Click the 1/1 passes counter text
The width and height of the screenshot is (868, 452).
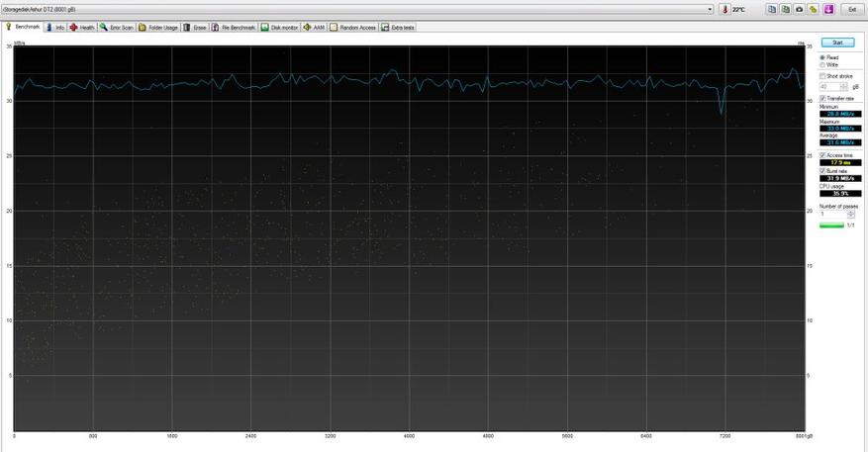[x=851, y=226]
